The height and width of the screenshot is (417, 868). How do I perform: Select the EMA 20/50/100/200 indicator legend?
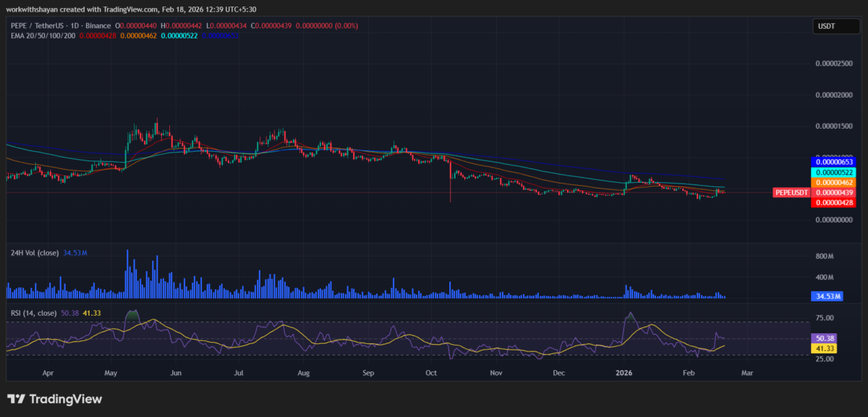[40, 35]
